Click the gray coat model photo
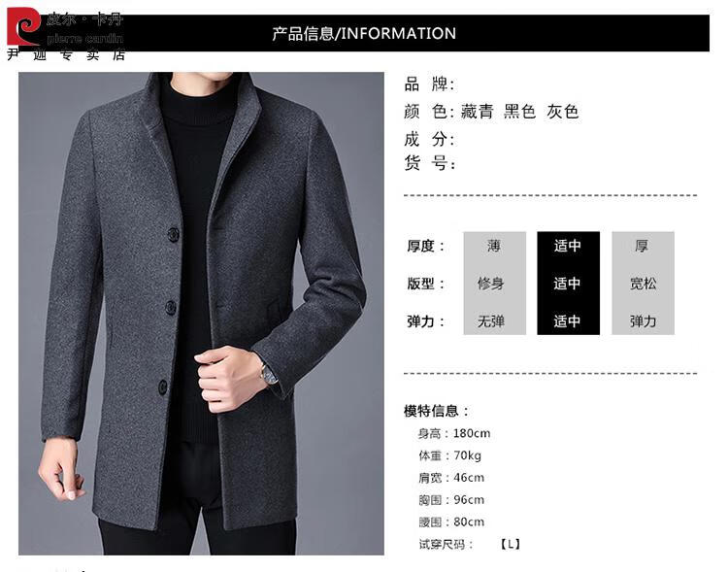728x572 pixels. point(201,313)
